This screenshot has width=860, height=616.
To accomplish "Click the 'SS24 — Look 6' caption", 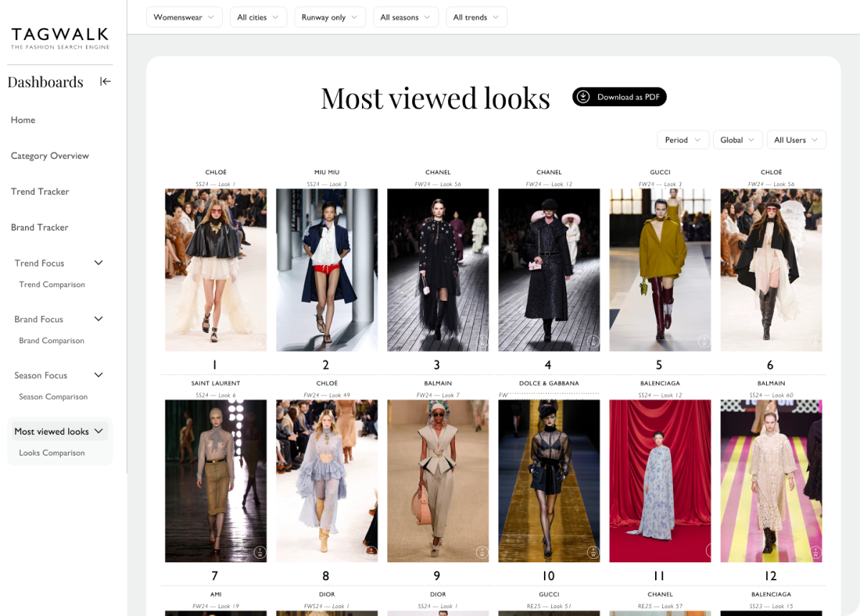I will 216,395.
